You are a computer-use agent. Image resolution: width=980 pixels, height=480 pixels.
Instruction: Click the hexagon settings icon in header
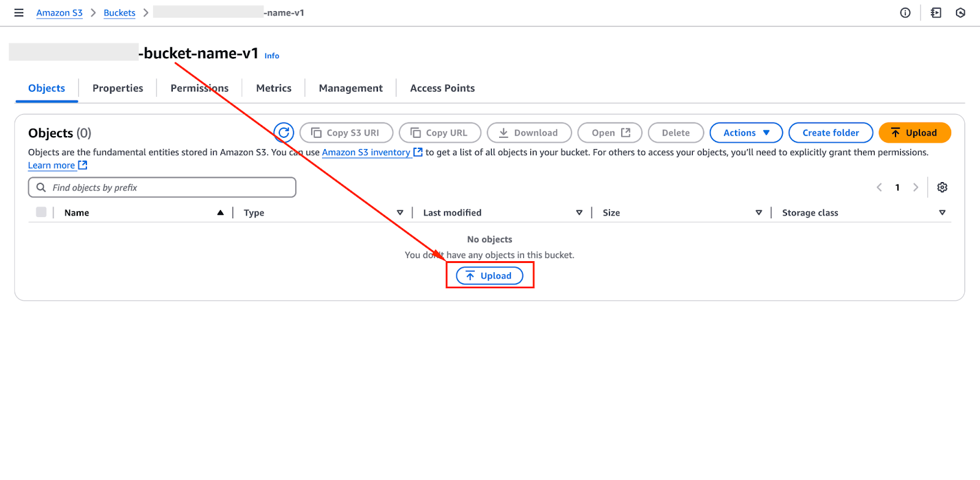tap(960, 13)
